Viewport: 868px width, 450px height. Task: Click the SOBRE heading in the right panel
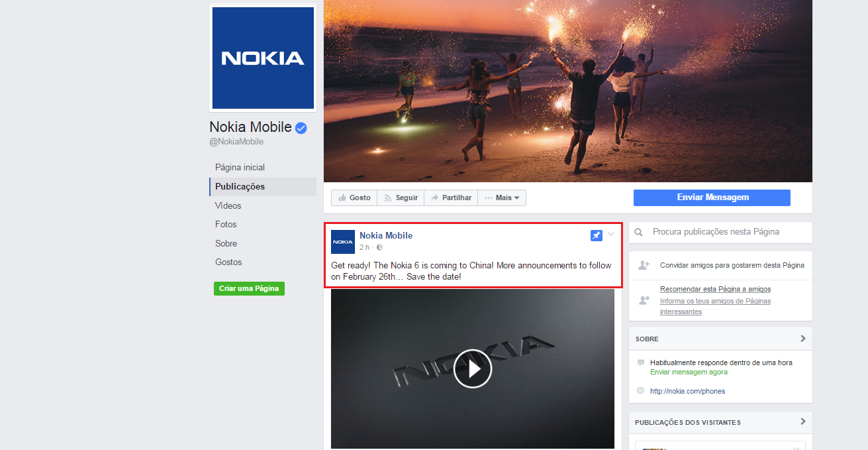tap(647, 339)
